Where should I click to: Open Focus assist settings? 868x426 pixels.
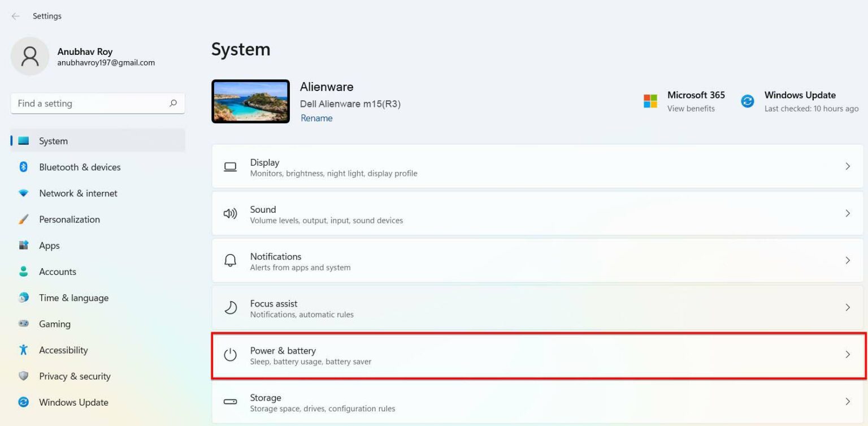click(537, 307)
